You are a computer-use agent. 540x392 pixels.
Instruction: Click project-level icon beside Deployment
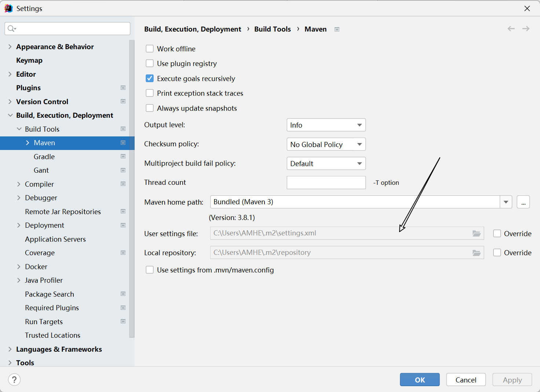(x=123, y=225)
